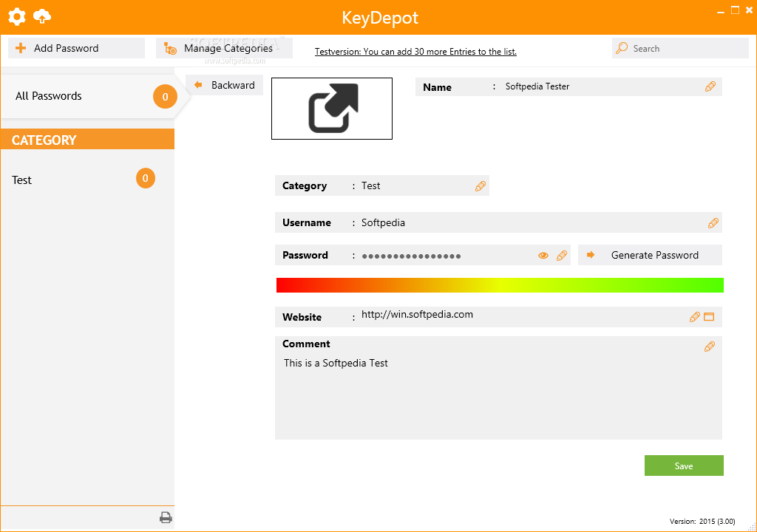Image resolution: width=757 pixels, height=532 pixels.
Task: Click the http://win.softpedia.com URL text
Action: pyautogui.click(x=417, y=314)
